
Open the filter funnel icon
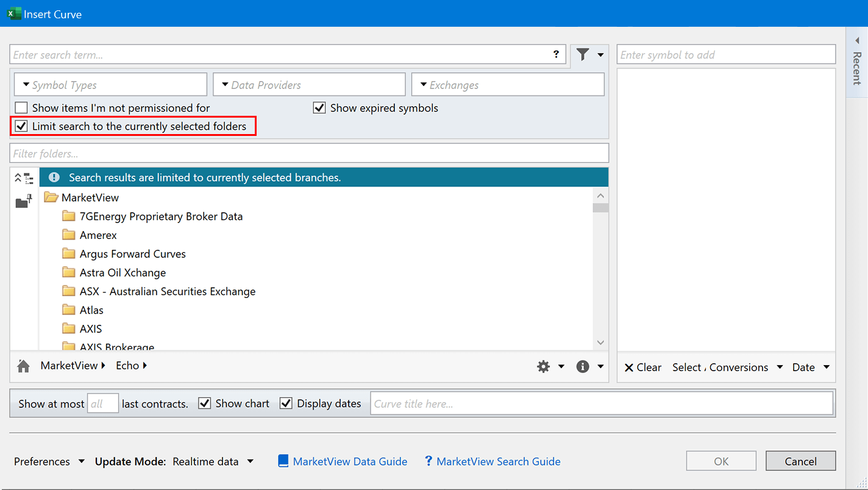[583, 55]
